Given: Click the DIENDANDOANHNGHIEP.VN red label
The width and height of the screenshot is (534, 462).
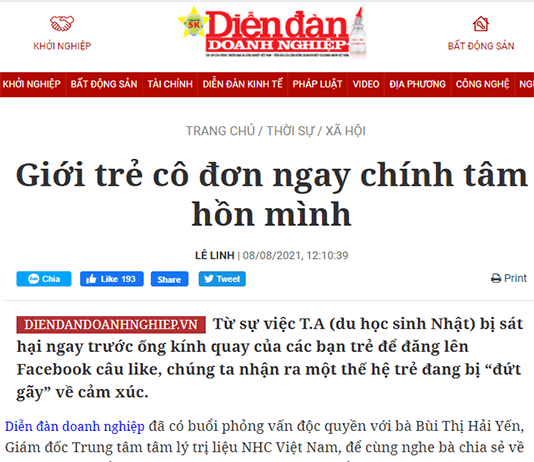Looking at the screenshot, I should pos(111,324).
